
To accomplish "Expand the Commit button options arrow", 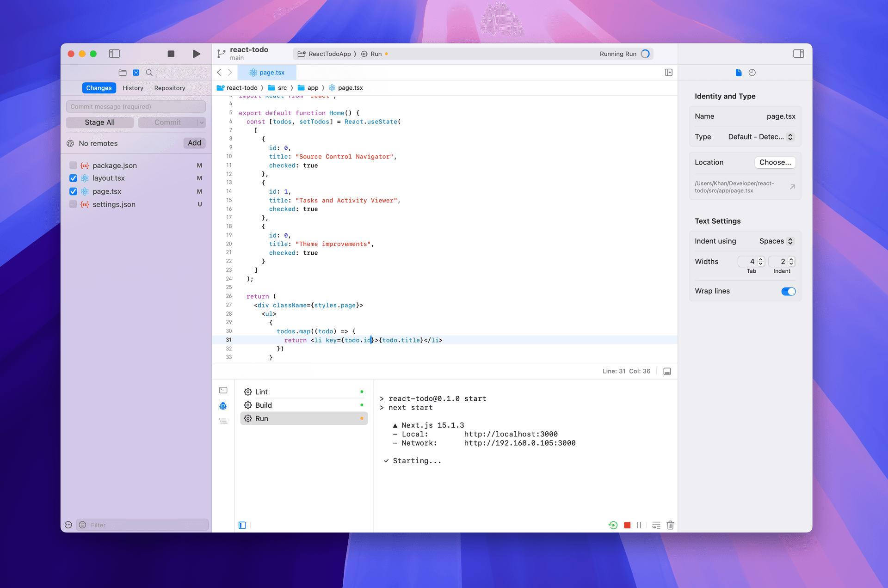I will tap(202, 122).
